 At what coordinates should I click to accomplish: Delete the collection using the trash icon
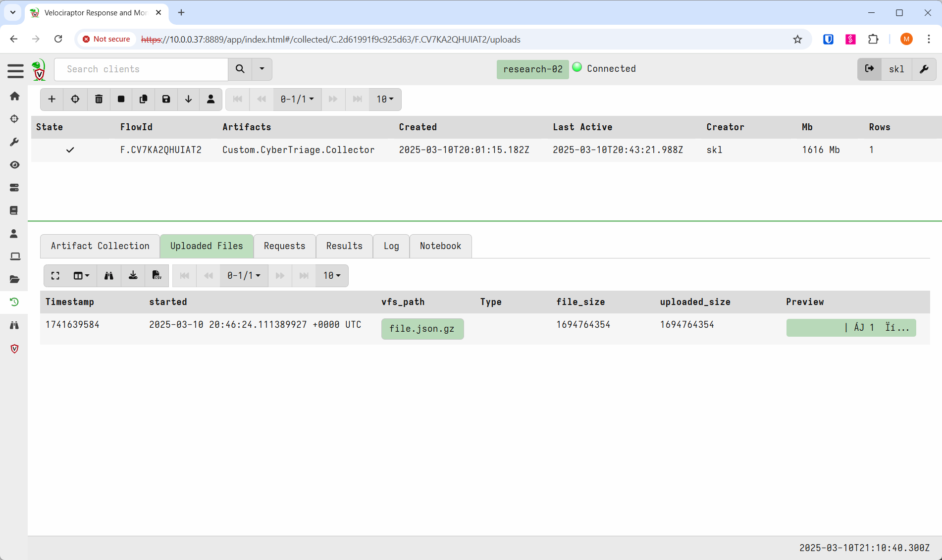[99, 99]
